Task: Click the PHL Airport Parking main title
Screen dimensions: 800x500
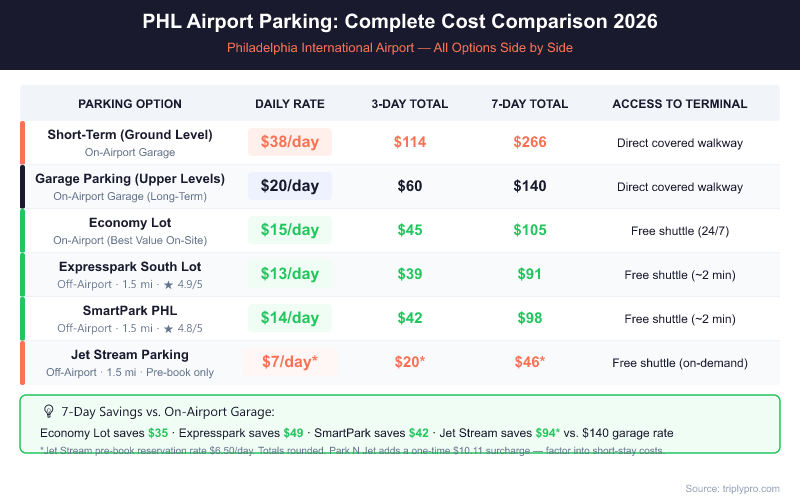Action: click(x=400, y=21)
